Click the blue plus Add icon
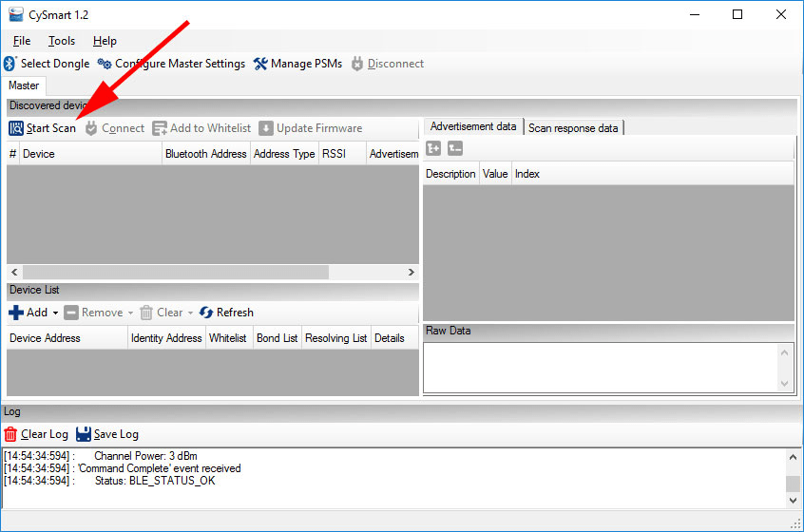The height and width of the screenshot is (532, 804). [16, 313]
